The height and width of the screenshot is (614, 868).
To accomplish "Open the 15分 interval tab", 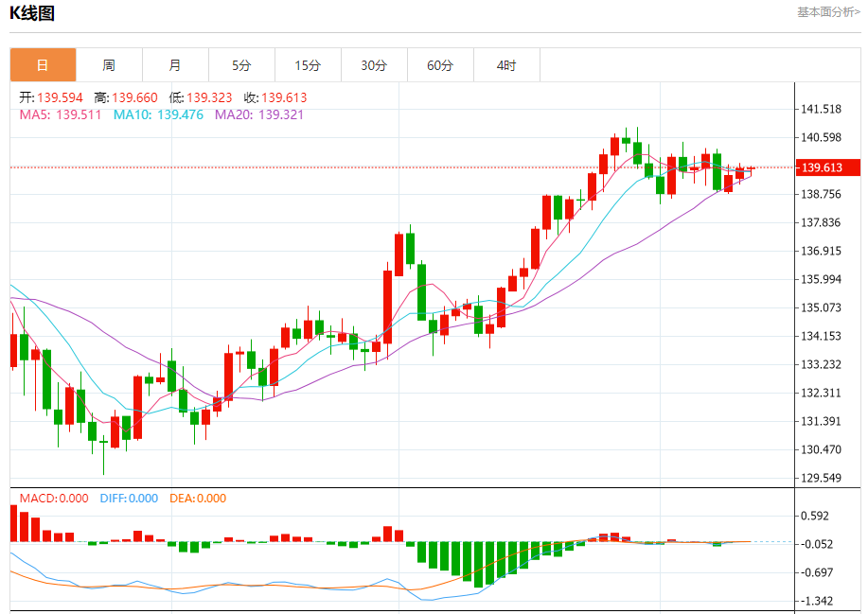I will click(308, 65).
